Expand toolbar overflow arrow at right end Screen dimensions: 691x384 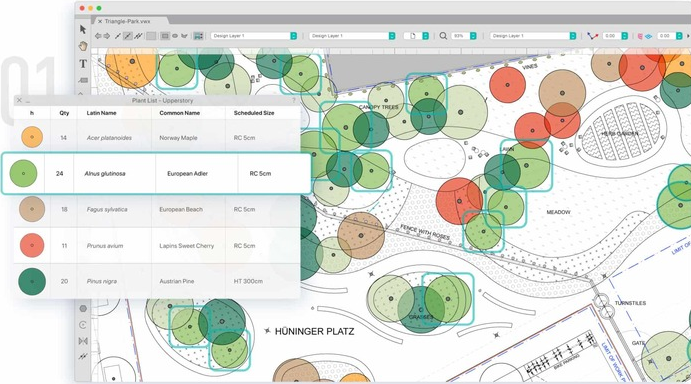(688, 36)
